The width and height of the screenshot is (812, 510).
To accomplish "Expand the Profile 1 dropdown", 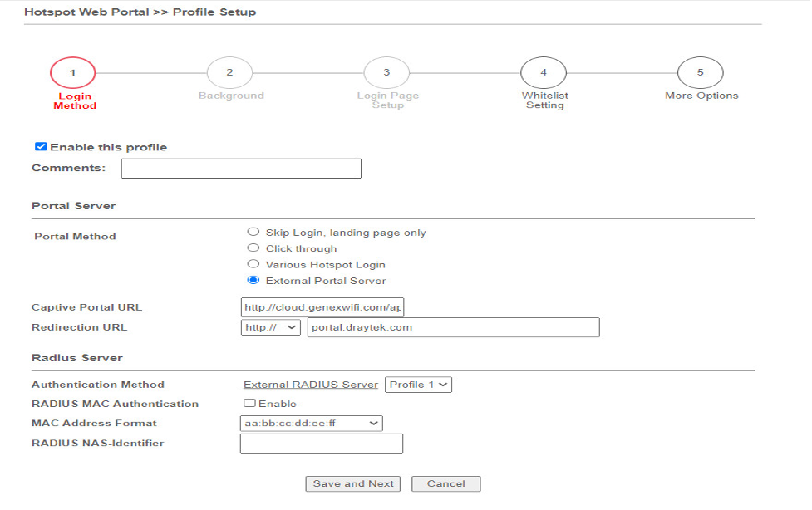I will [x=418, y=385].
